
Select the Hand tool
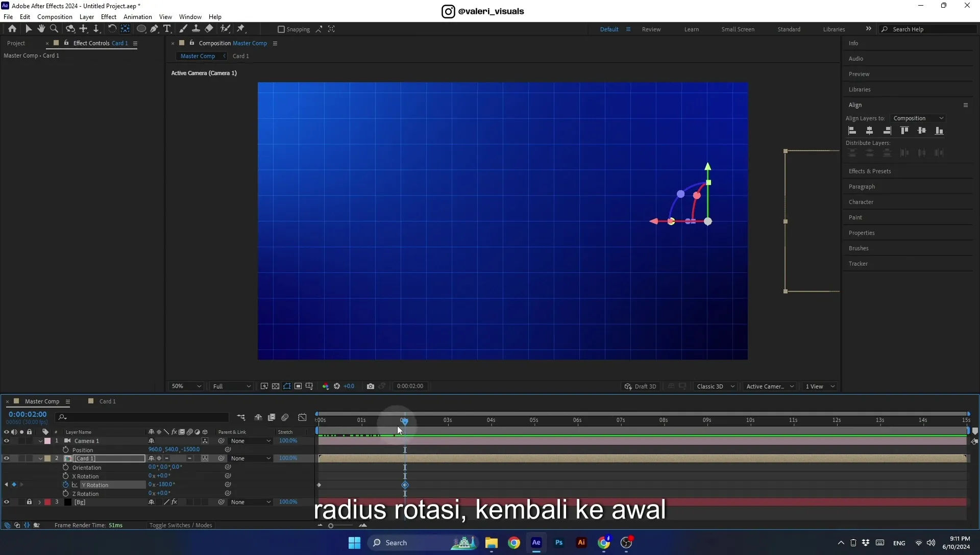click(41, 29)
